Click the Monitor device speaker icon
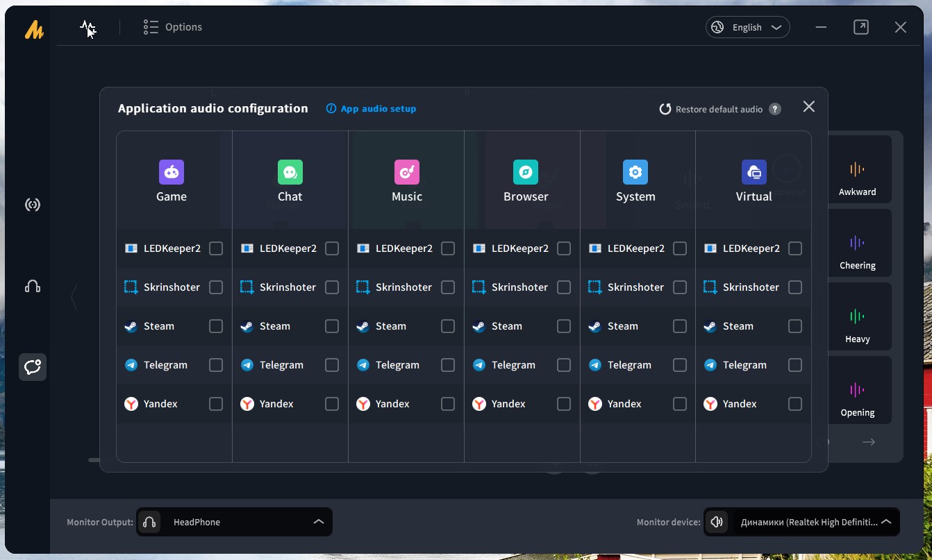932x560 pixels. (x=717, y=522)
